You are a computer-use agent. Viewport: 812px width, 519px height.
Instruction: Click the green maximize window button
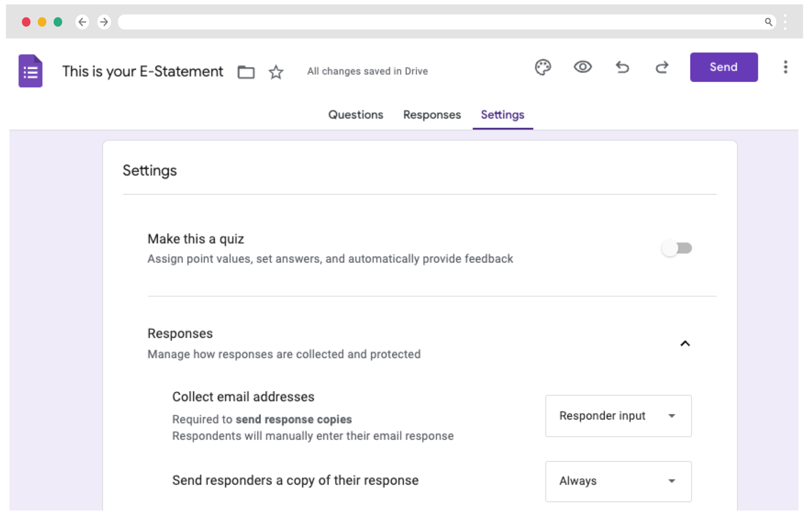coord(58,22)
